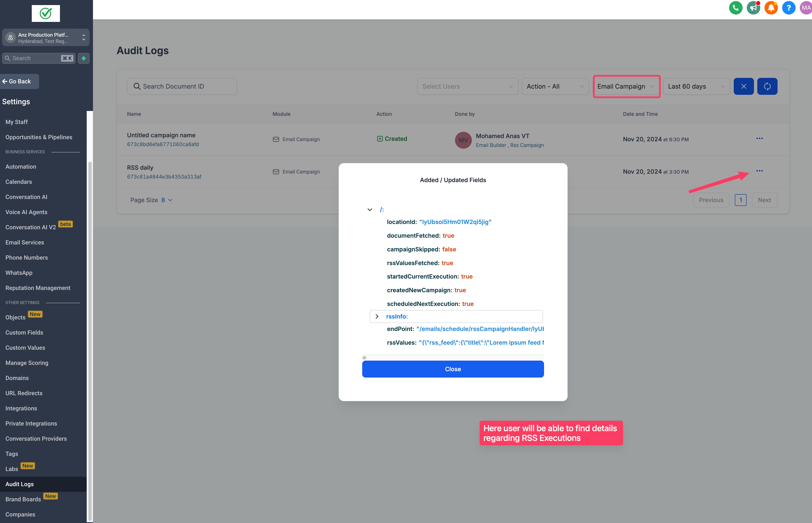Open the Last 60 days date dropdown

click(x=696, y=86)
